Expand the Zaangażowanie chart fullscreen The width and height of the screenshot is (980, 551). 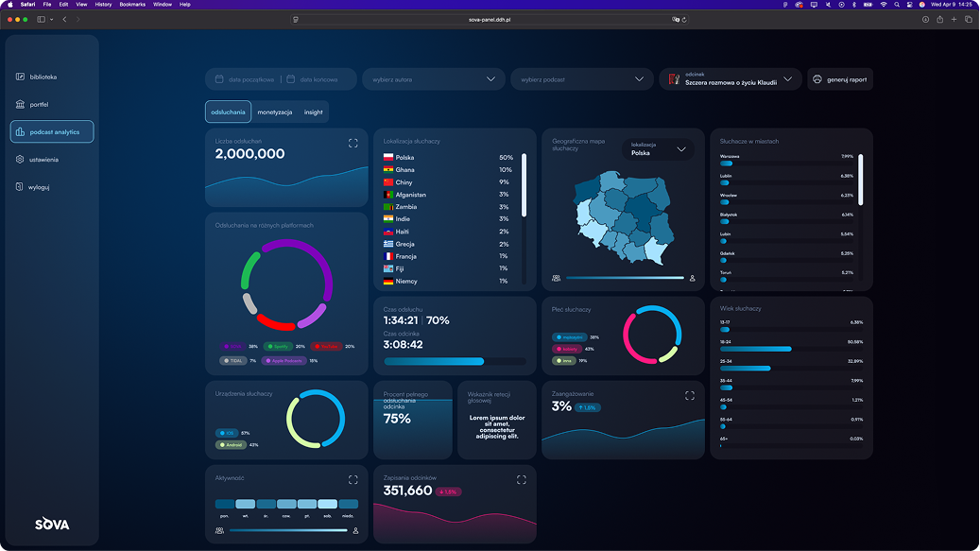[689, 396]
